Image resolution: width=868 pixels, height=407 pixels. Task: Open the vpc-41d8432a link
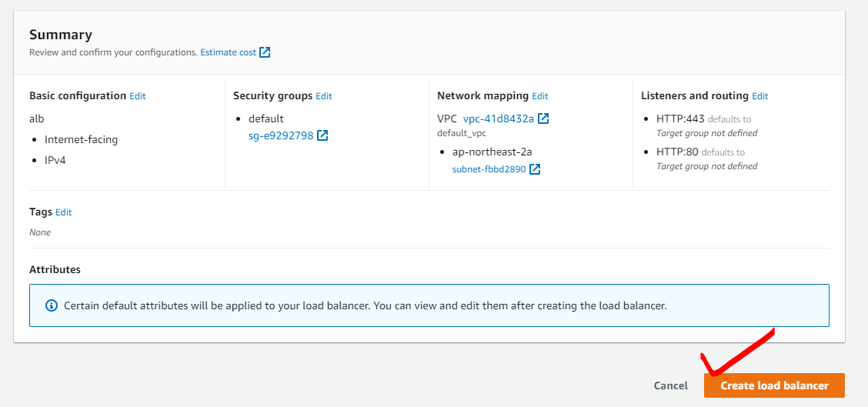[498, 118]
